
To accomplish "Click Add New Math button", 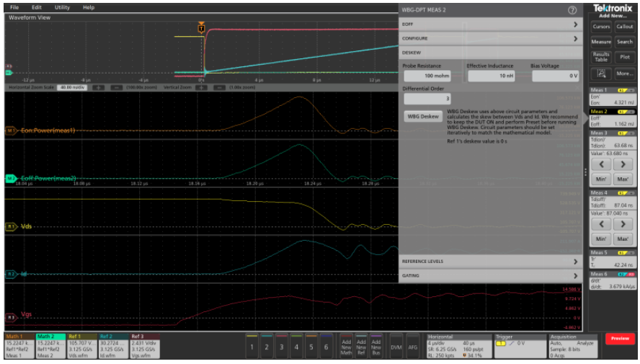I will coord(346,347).
